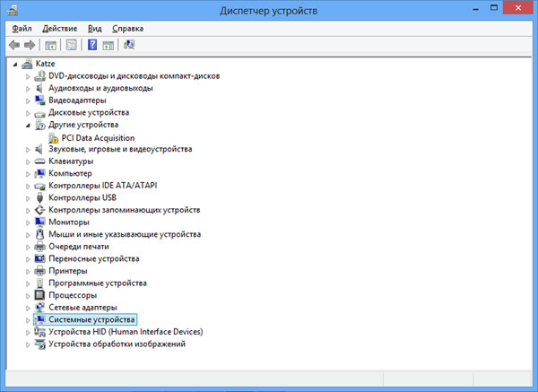This screenshot has height=392, width=538.
Task: Click the blue Help question mark icon
Action: (x=91, y=44)
